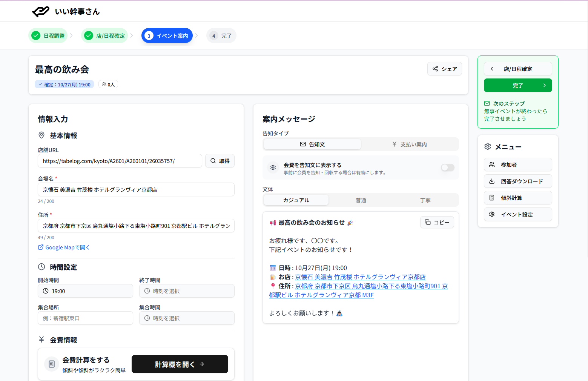Select the 普通 writing style option
The width and height of the screenshot is (588, 381).
click(361, 200)
